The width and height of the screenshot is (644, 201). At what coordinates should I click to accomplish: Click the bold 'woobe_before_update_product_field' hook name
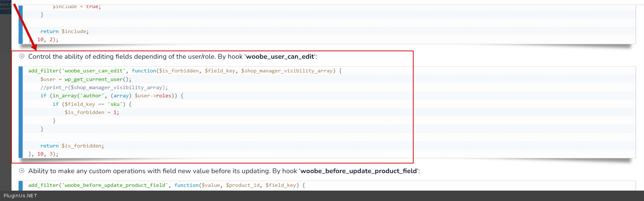click(359, 171)
